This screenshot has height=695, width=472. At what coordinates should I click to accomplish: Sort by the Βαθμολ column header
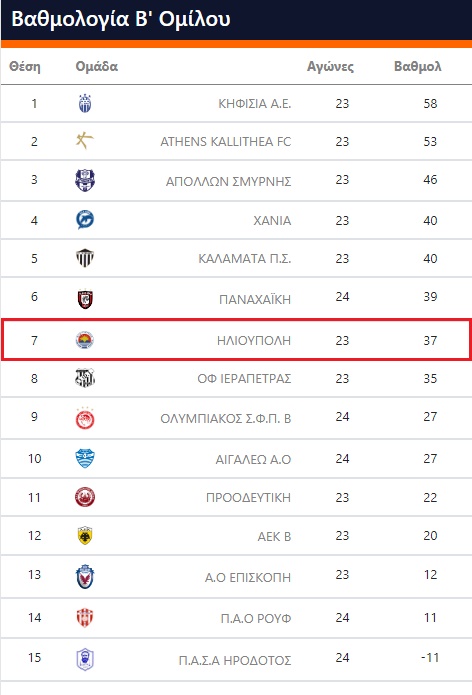[x=417, y=66]
